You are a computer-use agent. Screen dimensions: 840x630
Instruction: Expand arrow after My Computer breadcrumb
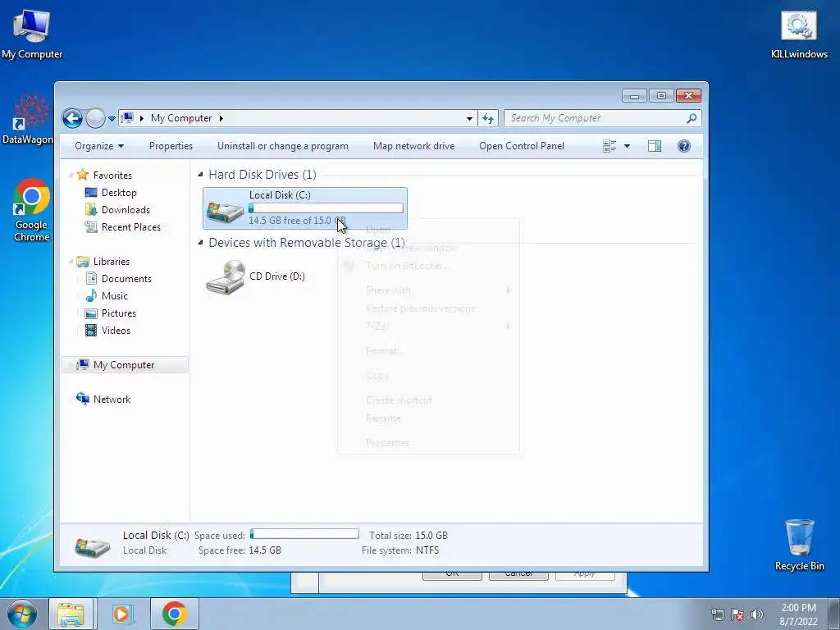221,118
